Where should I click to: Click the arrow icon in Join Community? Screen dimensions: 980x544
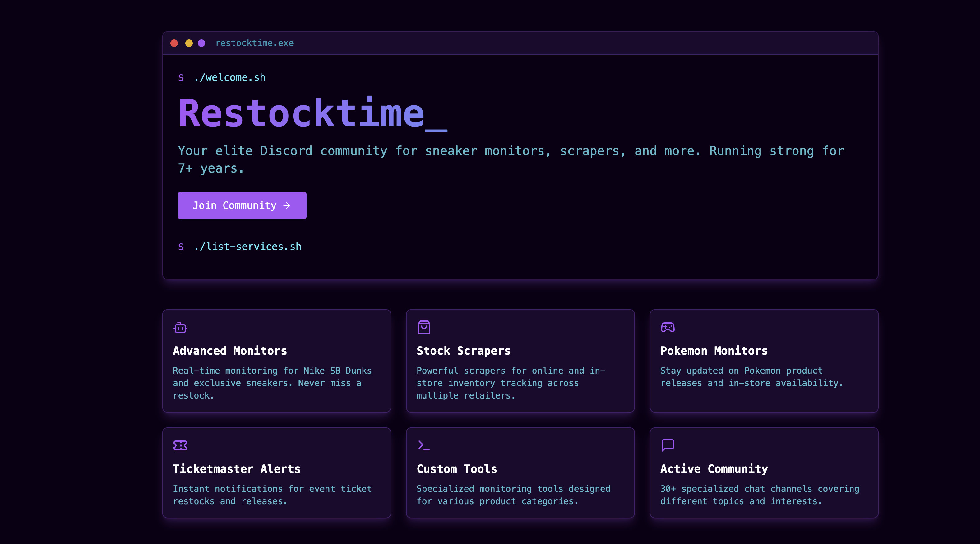(287, 205)
